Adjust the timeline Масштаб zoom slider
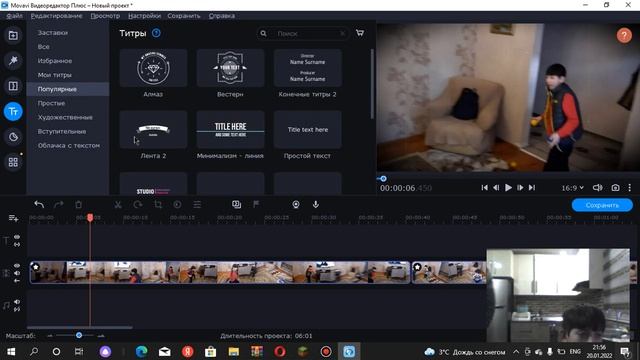 79,336
